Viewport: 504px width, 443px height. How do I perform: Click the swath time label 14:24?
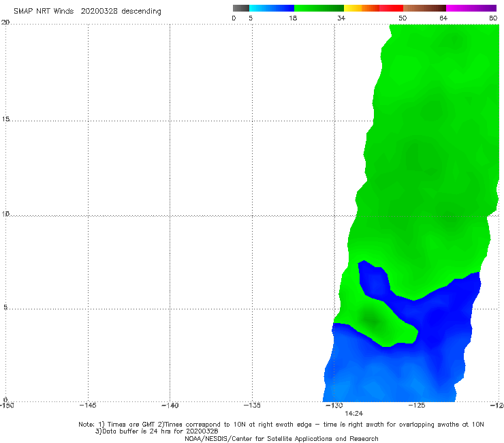point(354,414)
